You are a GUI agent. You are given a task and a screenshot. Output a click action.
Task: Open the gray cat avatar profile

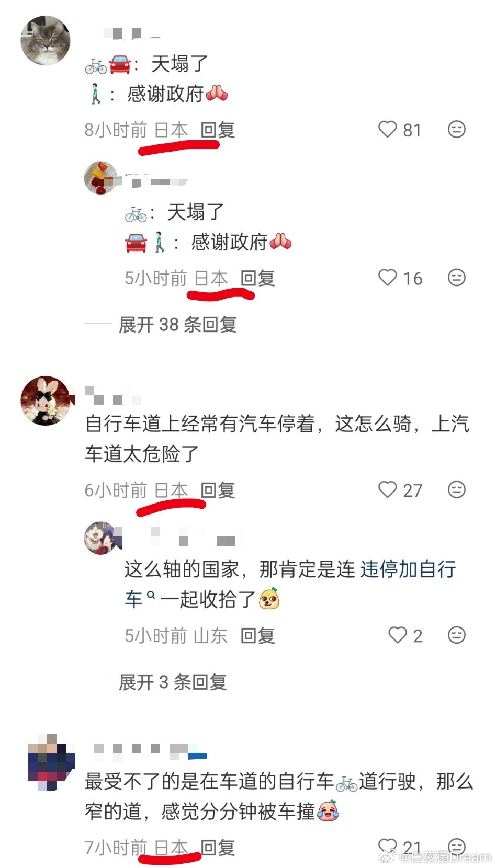[46, 40]
